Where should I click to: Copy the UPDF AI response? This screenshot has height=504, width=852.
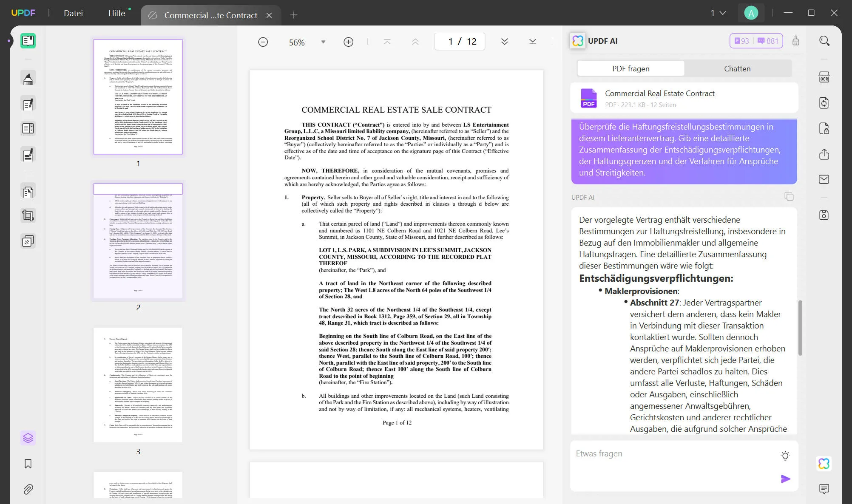pyautogui.click(x=789, y=197)
